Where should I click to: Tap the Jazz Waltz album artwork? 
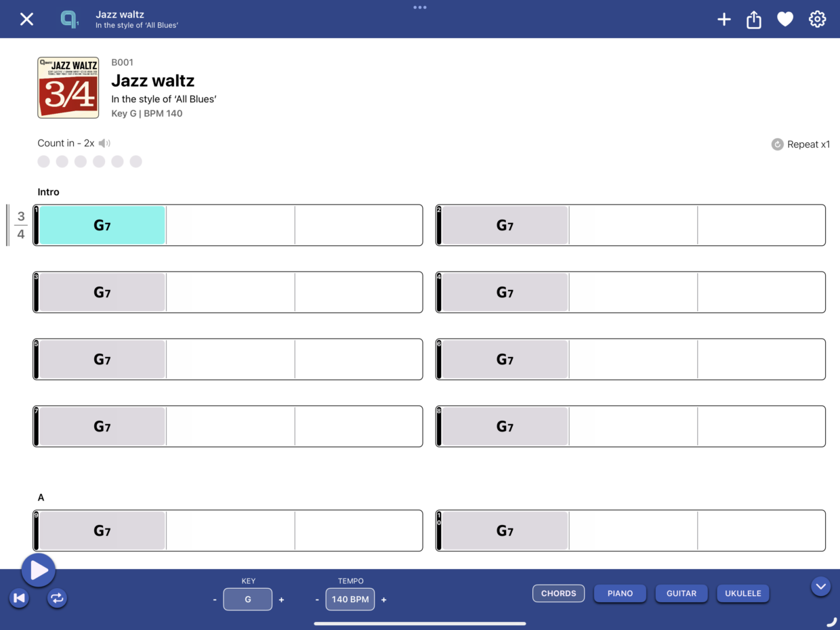point(68,87)
